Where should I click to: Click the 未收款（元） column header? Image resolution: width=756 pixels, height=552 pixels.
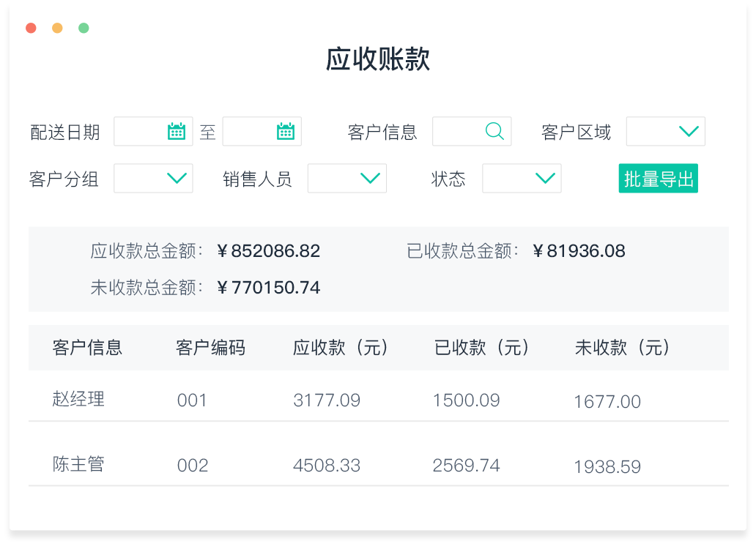[x=623, y=348]
